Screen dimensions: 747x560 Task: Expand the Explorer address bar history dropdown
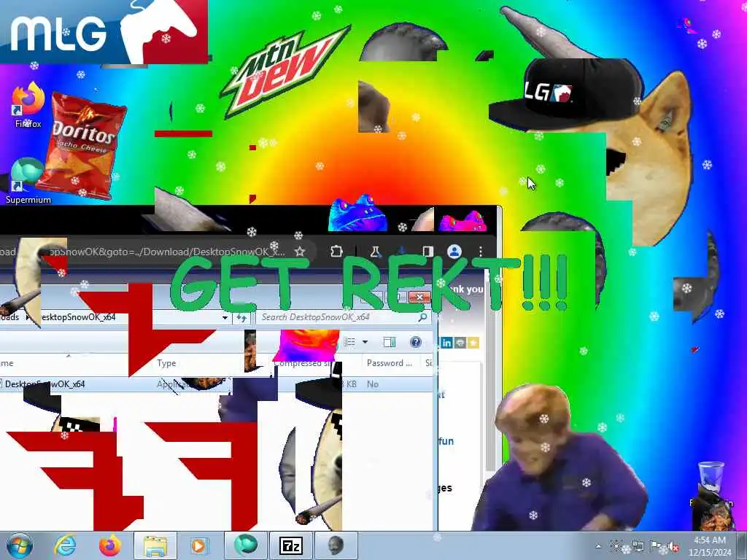tap(225, 317)
